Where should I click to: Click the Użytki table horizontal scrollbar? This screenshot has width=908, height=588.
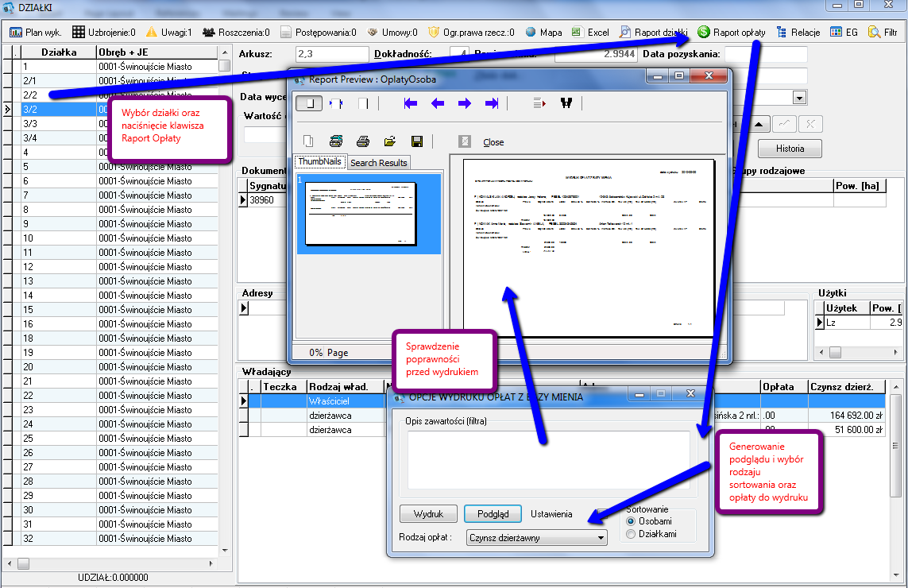coord(859,352)
